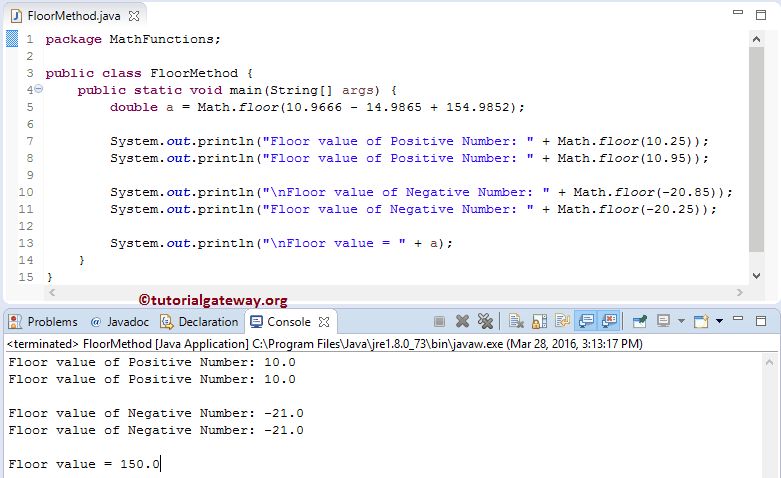This screenshot has width=781, height=478.
Task: Remove all terminated launches with double X icon
Action: click(485, 322)
